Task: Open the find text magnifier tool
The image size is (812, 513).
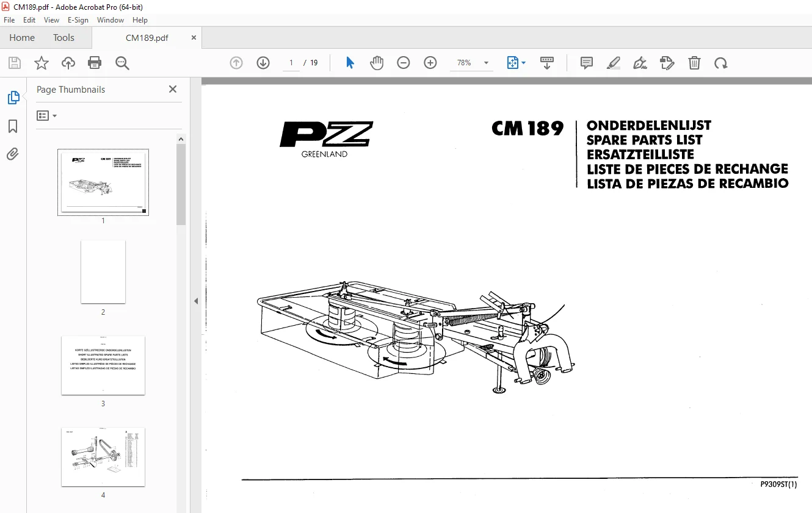Action: point(122,63)
